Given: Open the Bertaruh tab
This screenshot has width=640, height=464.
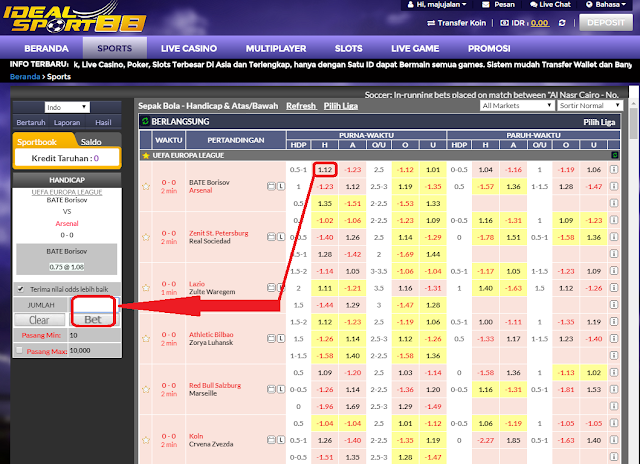Looking at the screenshot, I should tap(31, 122).
